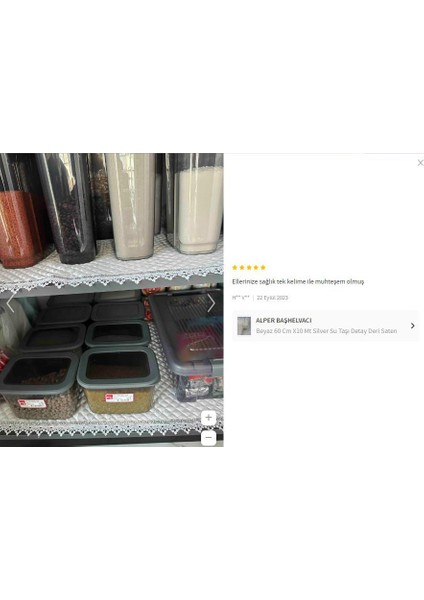Click the red lentil jar in the photo
424x600 pixels.
pos(21,228)
